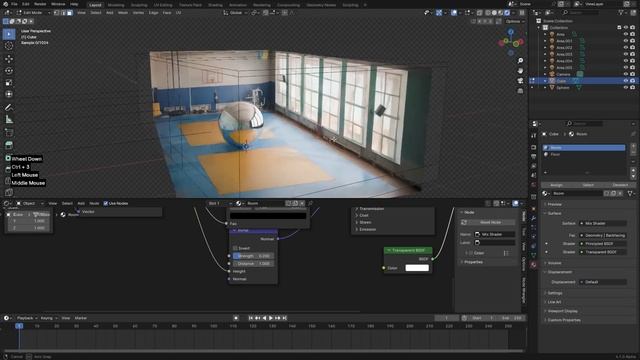Screen dimensions: 640x360
Task: Hide the Cube object in outliner
Action: click(625, 81)
